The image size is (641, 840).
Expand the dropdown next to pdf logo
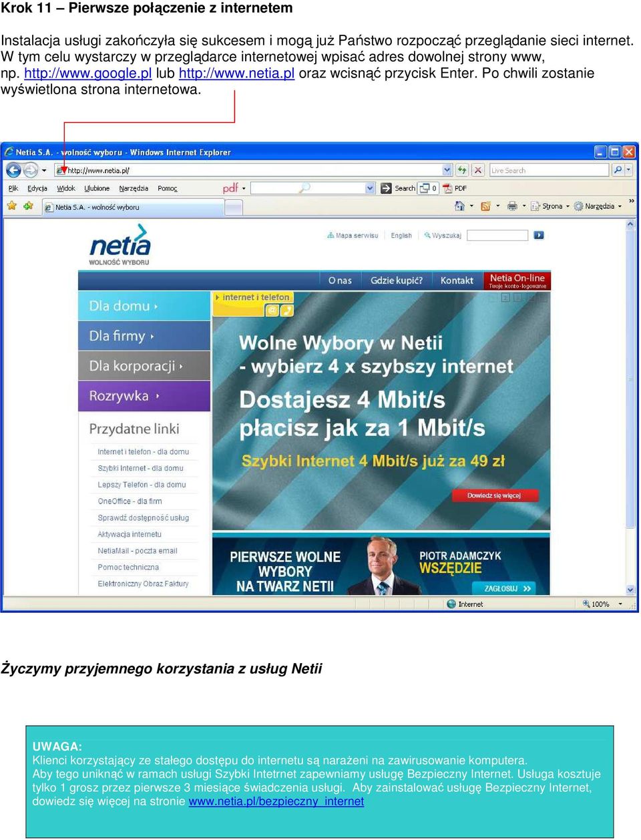(x=244, y=188)
